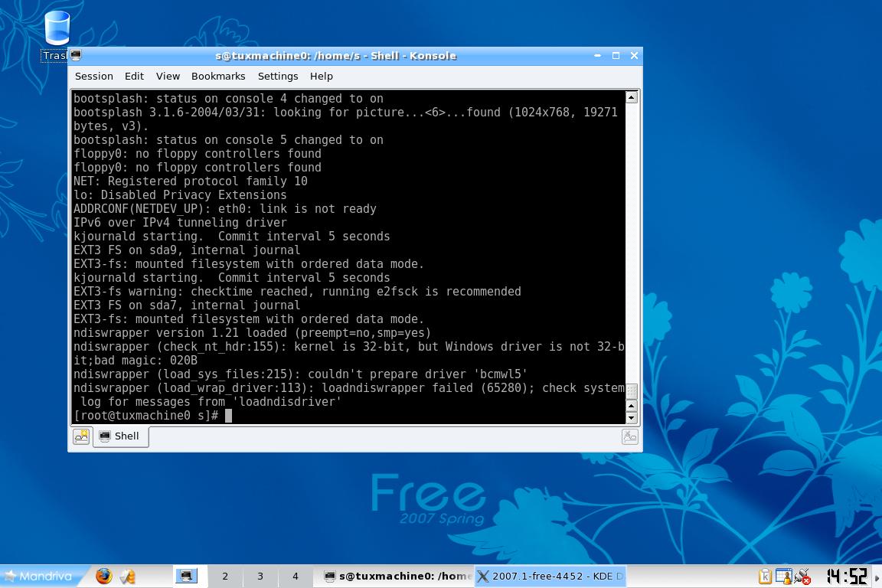
Task: Launch Firefox from the panel
Action: [x=103, y=577]
